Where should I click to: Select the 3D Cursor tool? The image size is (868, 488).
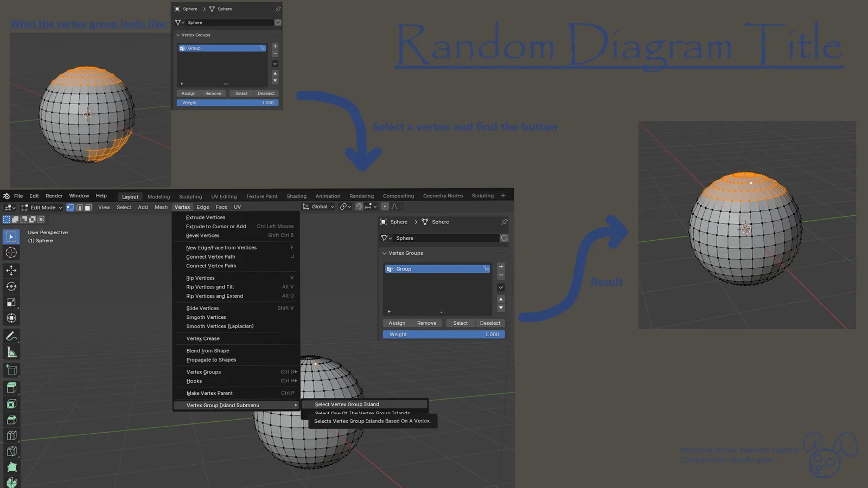11,253
